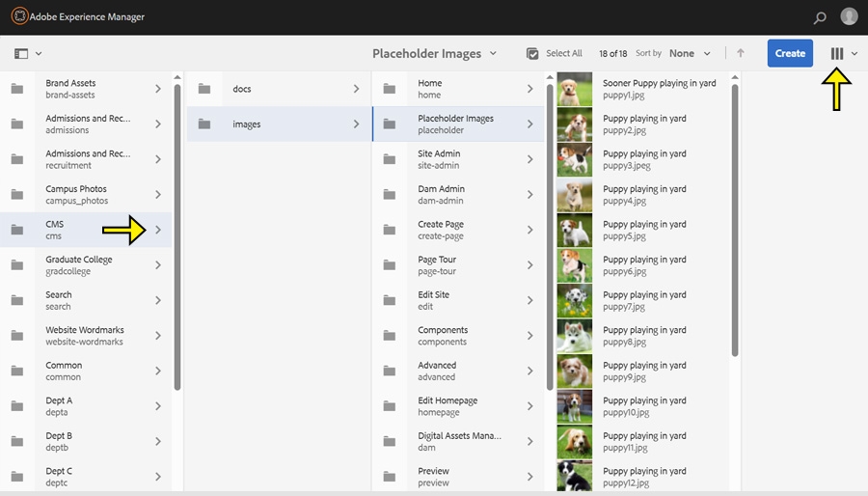Click the puppy5.jpg file name
The height and width of the screenshot is (496, 868).
pyautogui.click(x=624, y=236)
